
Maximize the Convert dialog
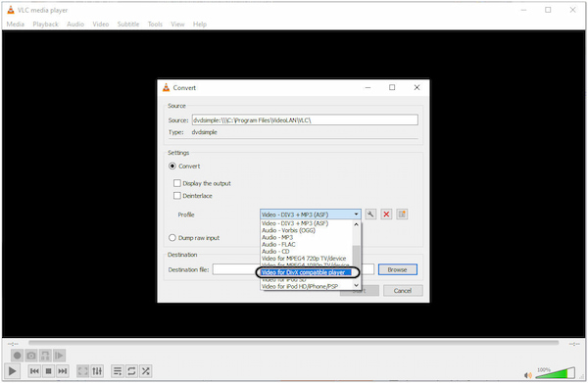click(392, 87)
